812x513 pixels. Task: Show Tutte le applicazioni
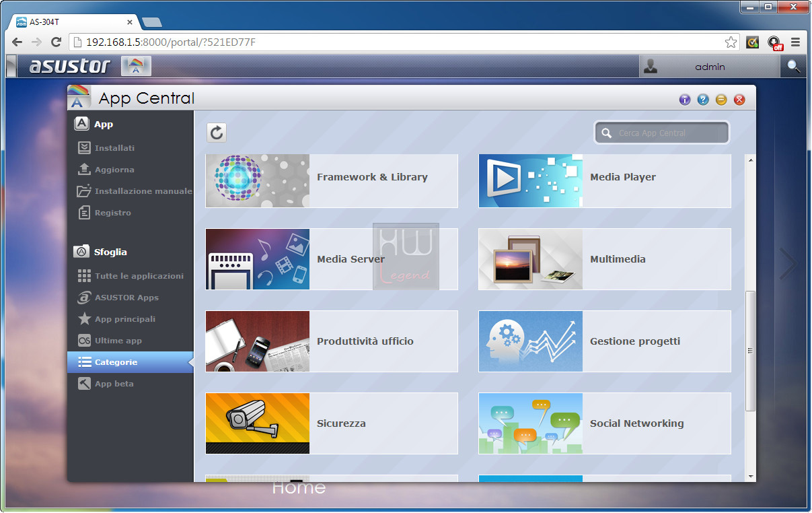[x=131, y=275]
